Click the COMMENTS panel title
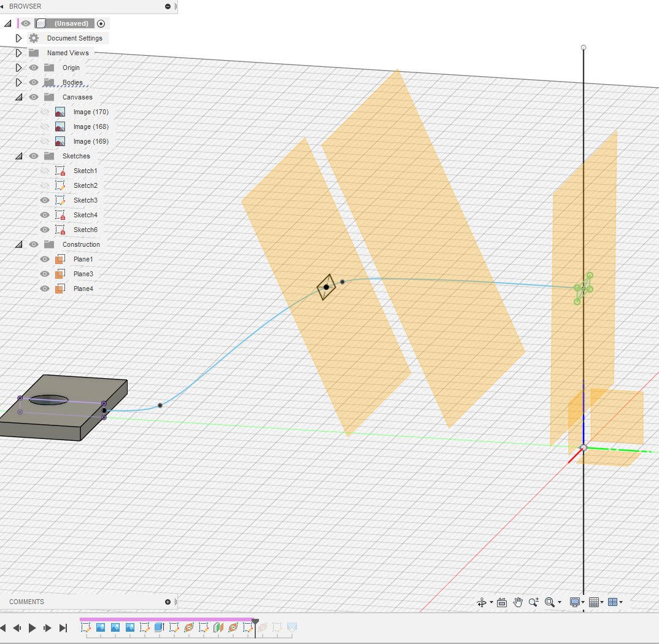The image size is (659, 644). (26, 602)
